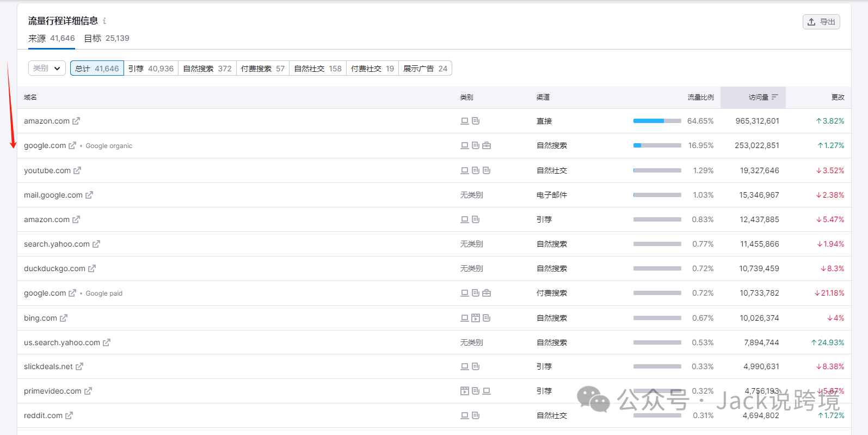Click the laptop category icon in youtube.com row
Image resolution: width=868 pixels, height=435 pixels.
pos(465,170)
